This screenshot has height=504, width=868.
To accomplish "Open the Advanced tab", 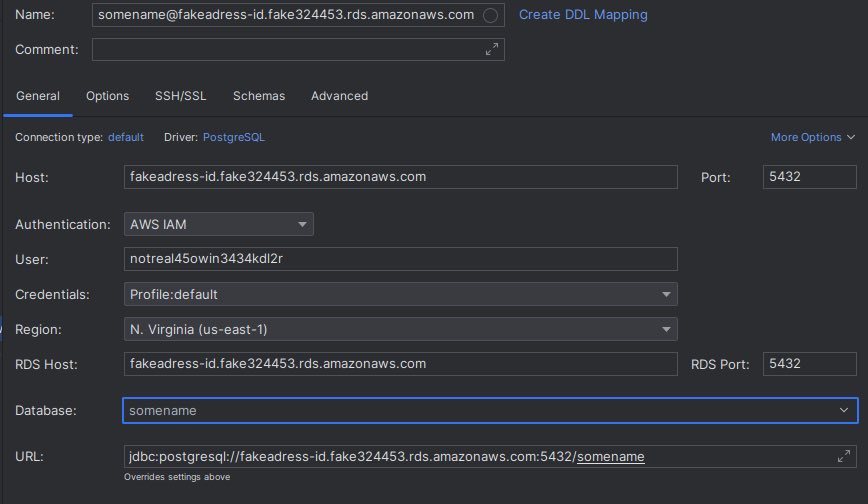I will tap(339, 96).
